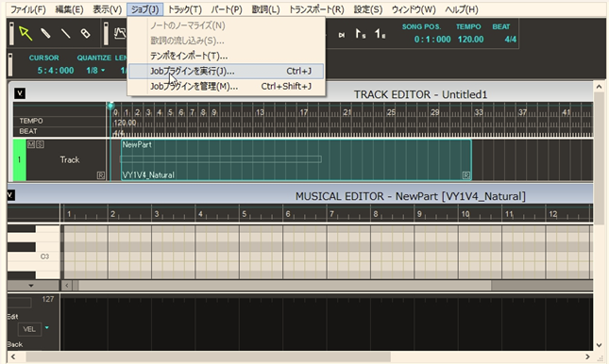
Task: Click the musical editor horizontal scrollbar thumb
Action: 285,286
